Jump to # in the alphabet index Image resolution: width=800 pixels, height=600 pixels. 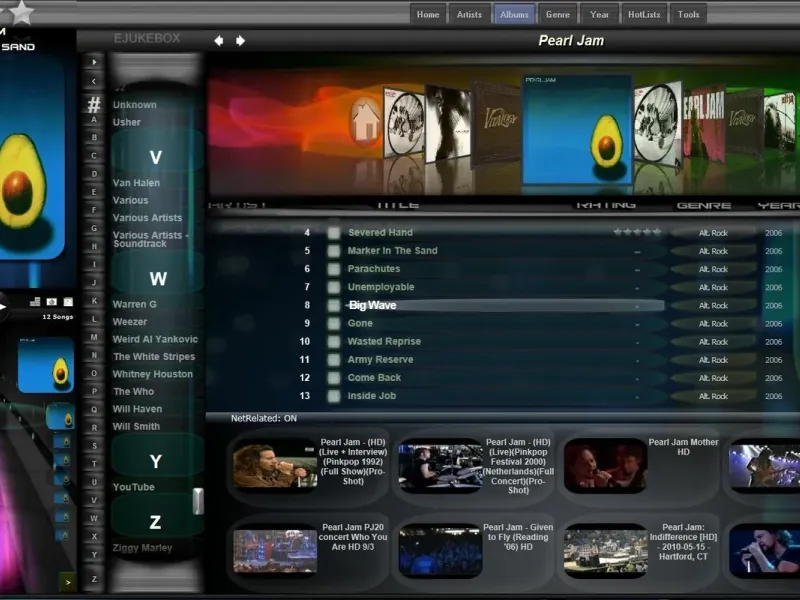[x=94, y=104]
